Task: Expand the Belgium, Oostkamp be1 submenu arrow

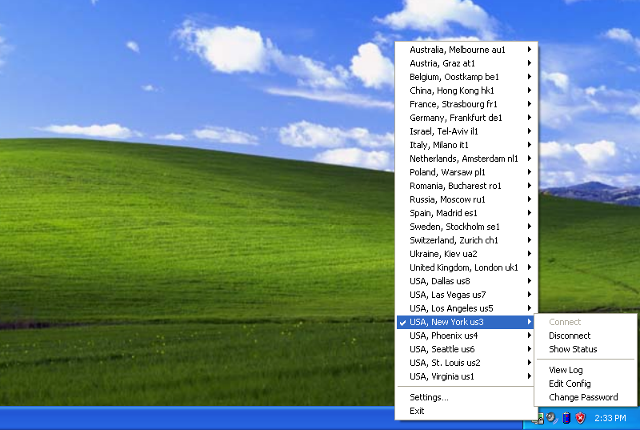Action: tap(529, 77)
